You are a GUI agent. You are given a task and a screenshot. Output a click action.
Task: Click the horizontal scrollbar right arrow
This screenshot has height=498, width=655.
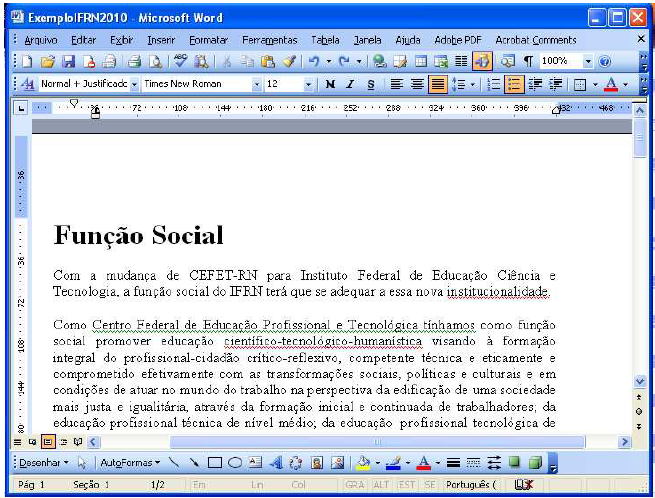click(x=624, y=441)
